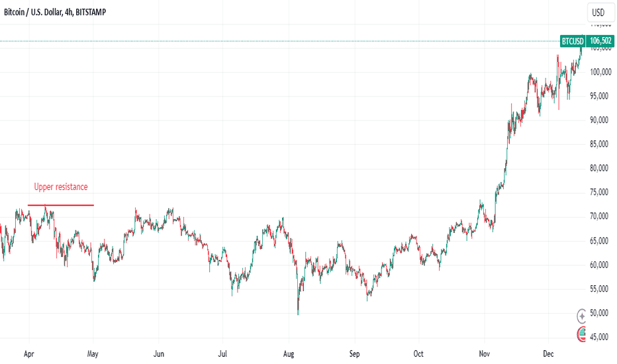This screenshot has width=617, height=364.
Task: Click the "Jul" label on time axis
Action: coord(222,354)
